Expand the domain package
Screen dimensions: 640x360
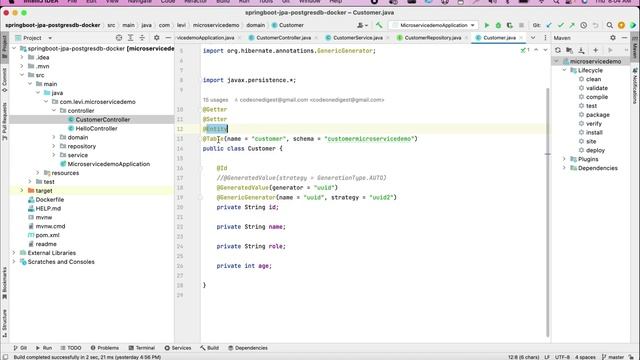(x=54, y=138)
